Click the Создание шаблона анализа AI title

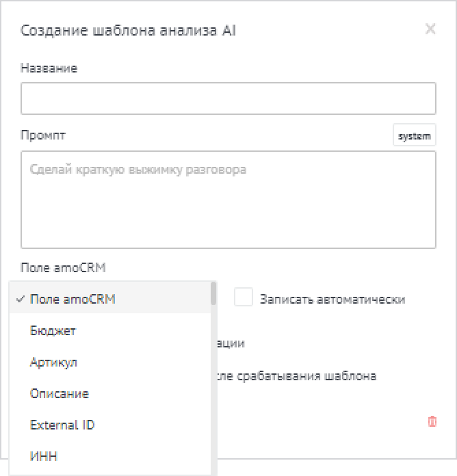point(129,30)
